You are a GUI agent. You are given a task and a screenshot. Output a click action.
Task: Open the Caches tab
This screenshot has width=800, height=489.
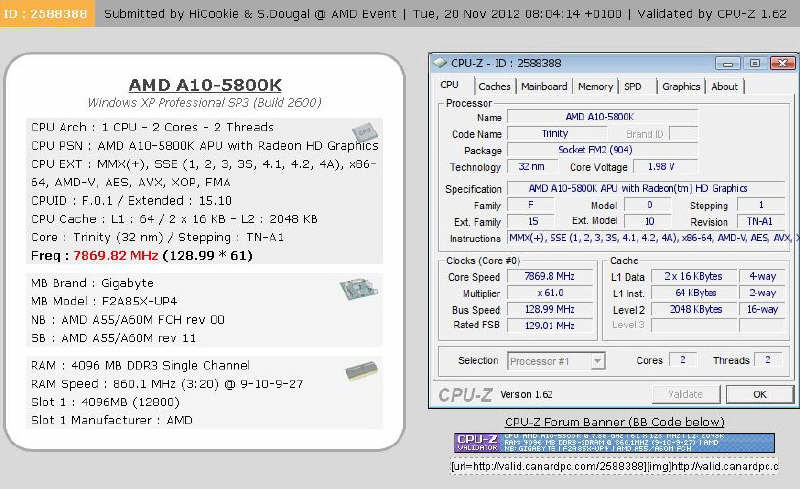pos(494,86)
